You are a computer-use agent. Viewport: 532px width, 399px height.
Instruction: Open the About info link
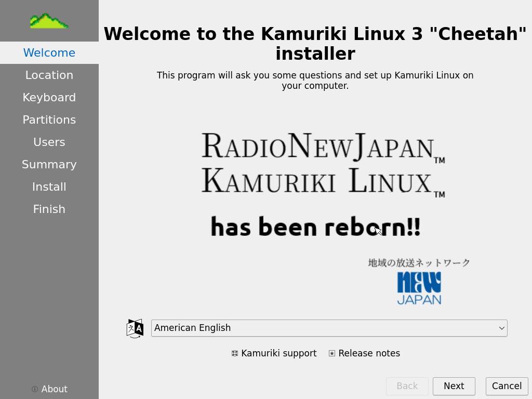pos(49,389)
